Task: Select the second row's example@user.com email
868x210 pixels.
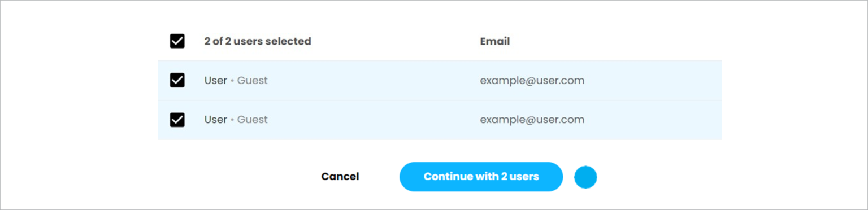Action: [x=532, y=120]
